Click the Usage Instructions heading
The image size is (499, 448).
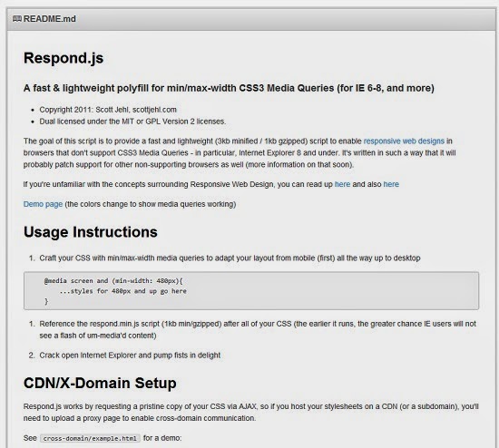(91, 232)
